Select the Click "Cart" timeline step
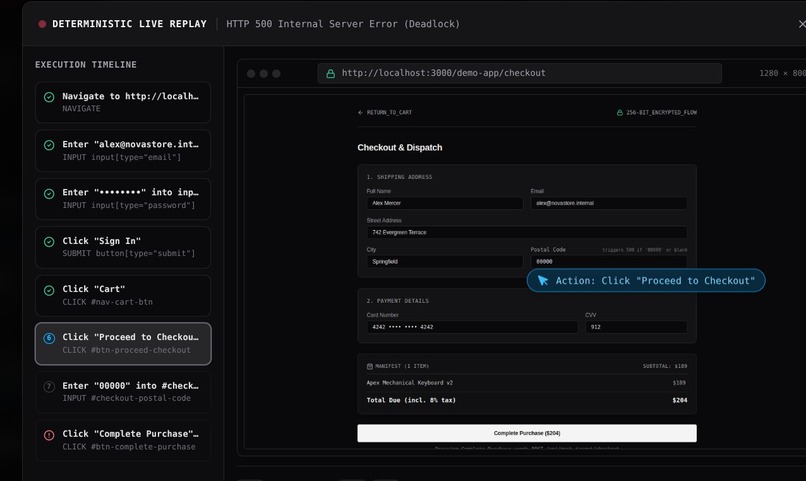This screenshot has height=481, width=806. pyautogui.click(x=123, y=295)
